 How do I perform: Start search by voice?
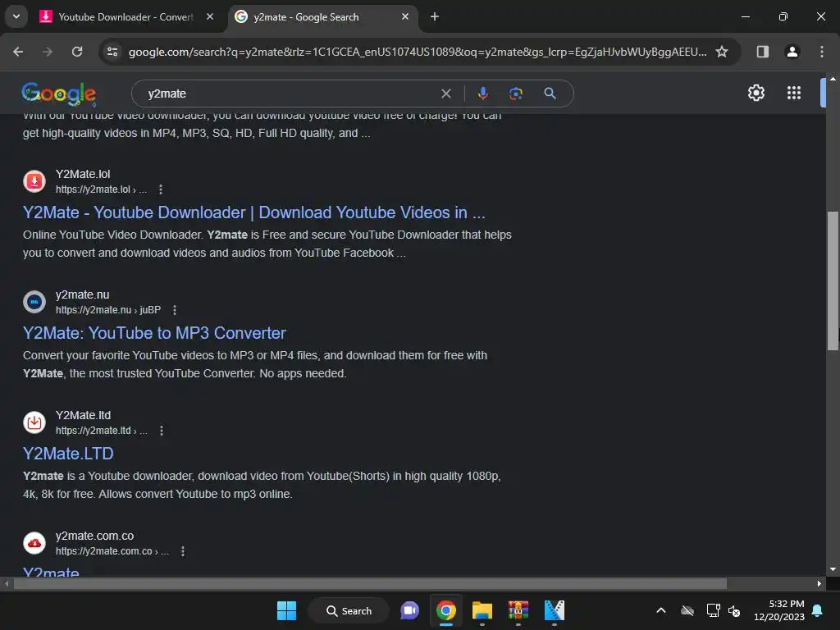tap(482, 94)
